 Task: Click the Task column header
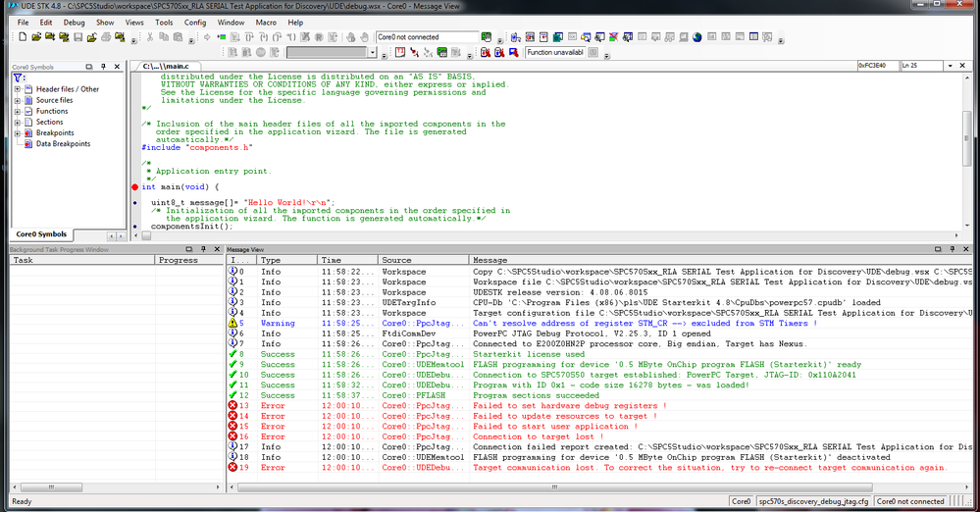81,260
